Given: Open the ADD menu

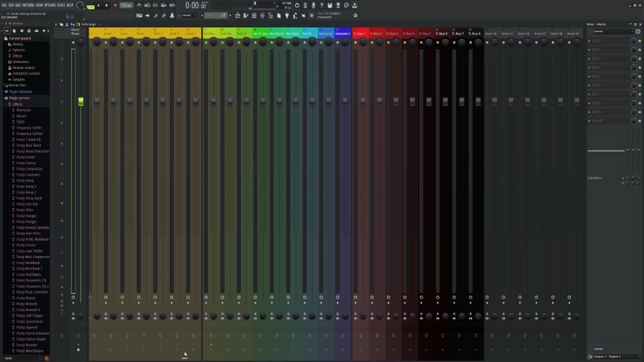Looking at the screenshot, I should click(18, 5).
